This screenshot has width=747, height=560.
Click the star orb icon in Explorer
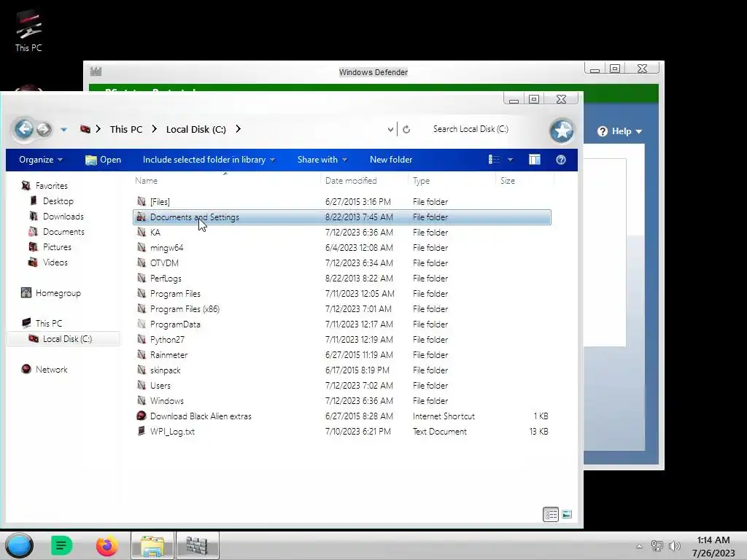pos(562,131)
